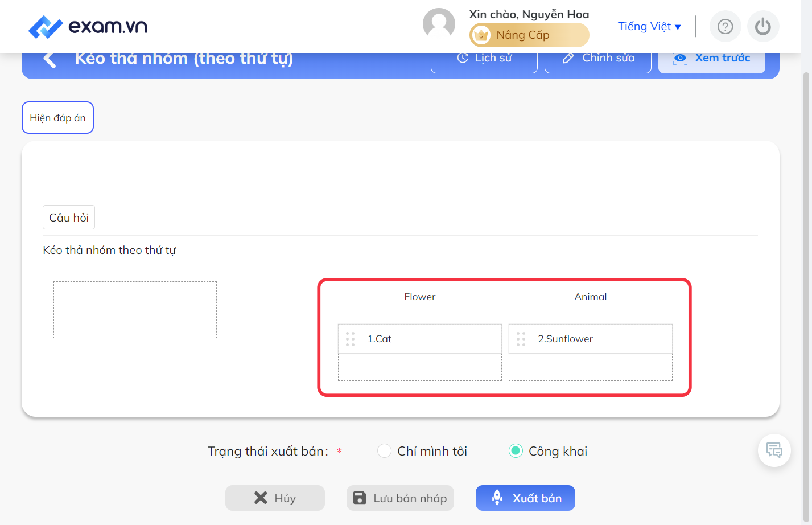Click the 2.Sunflower answer item
The height and width of the screenshot is (525, 812).
591,339
